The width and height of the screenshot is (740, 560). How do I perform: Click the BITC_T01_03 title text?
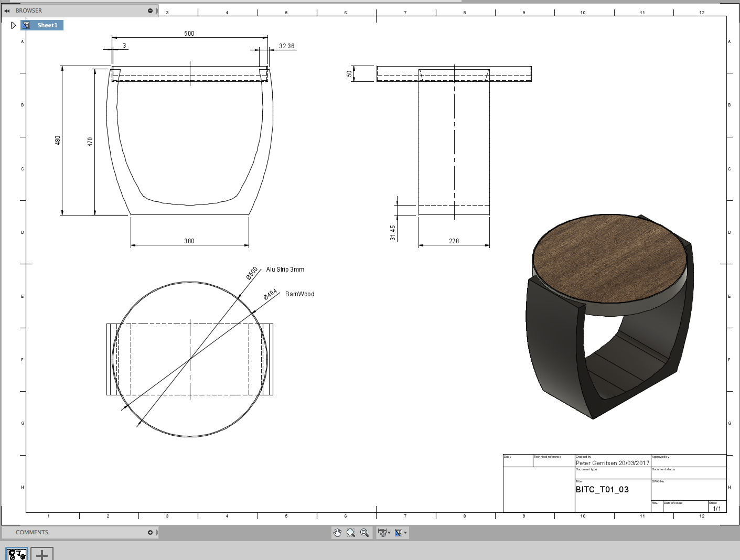tap(602, 490)
